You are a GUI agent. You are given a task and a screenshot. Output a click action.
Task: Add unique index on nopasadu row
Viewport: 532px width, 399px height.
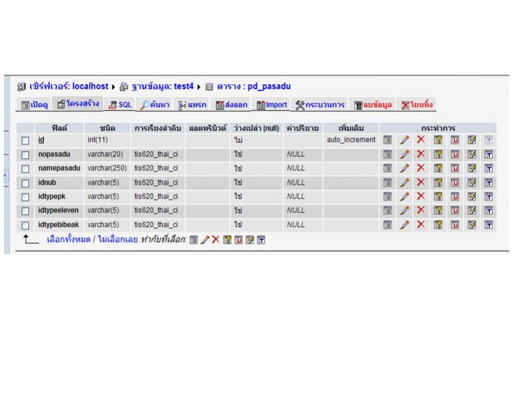coord(455,155)
